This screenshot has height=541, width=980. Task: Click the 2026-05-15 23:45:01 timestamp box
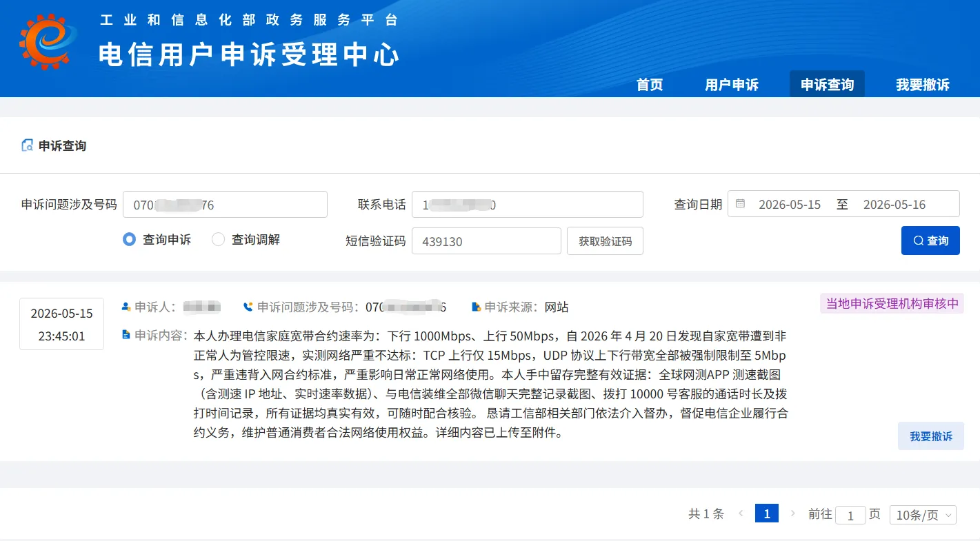61,324
